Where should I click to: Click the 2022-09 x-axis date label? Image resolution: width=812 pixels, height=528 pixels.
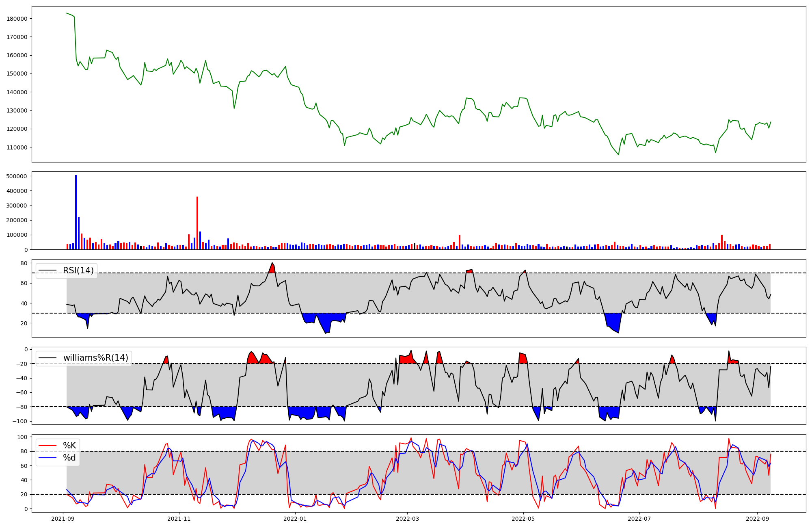point(757,519)
